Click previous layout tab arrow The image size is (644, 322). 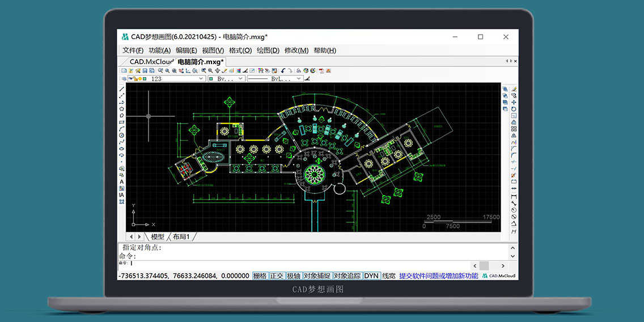coord(132,237)
